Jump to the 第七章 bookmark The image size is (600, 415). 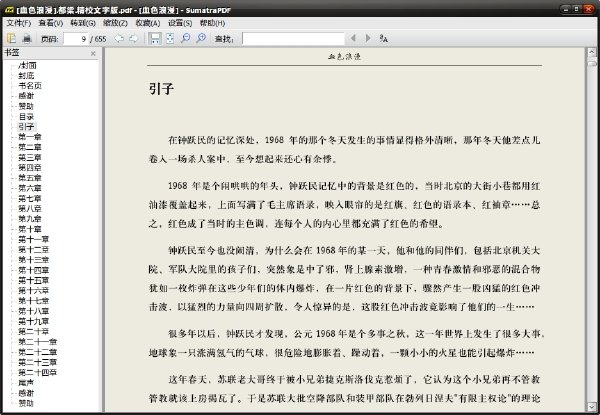click(30, 199)
